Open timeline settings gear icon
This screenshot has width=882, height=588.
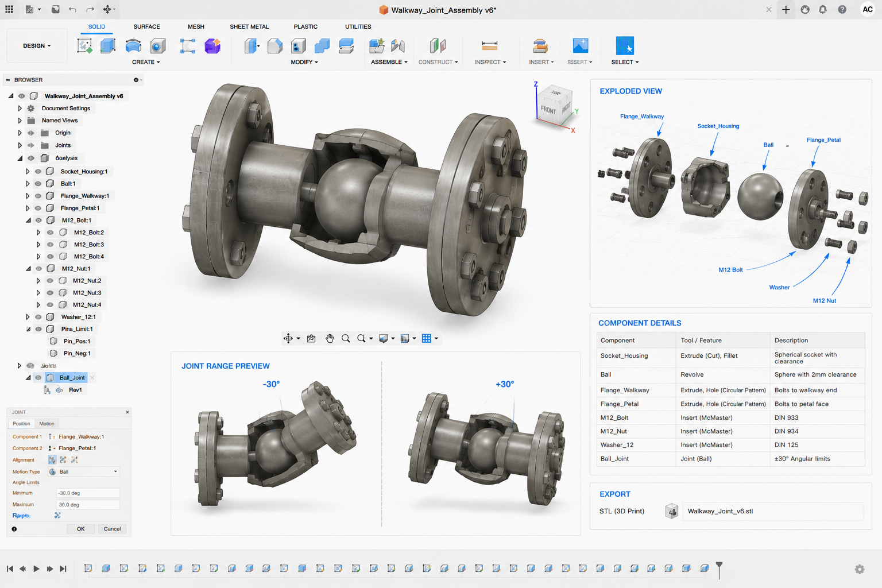pos(860,569)
